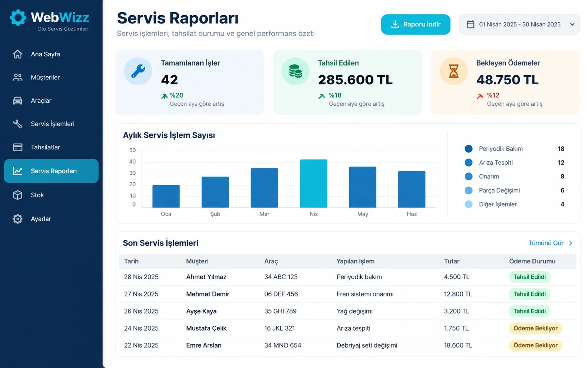Click the Tutar column header
Viewport: 588px width, 368px height.
452,261
